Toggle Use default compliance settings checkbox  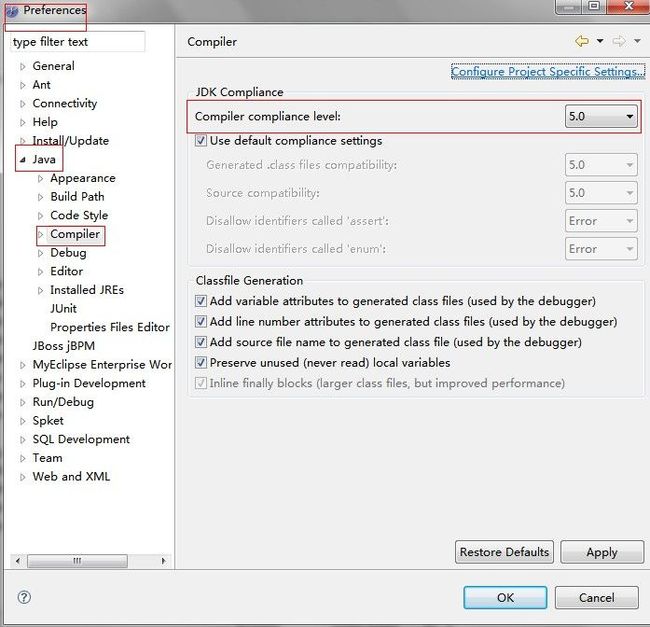201,140
